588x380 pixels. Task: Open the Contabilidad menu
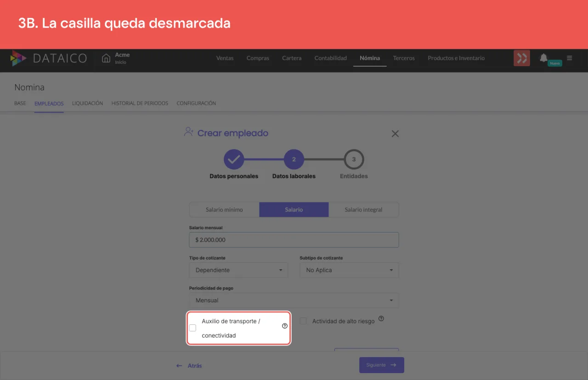click(331, 58)
